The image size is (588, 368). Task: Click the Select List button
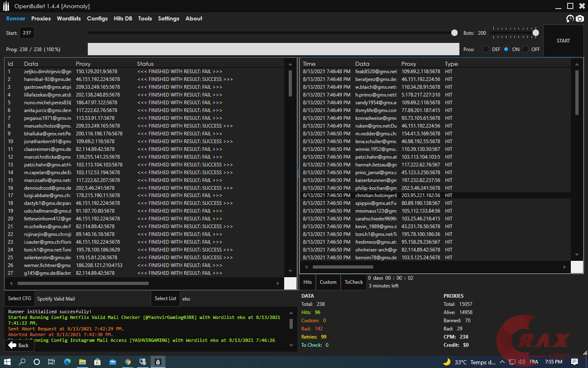click(x=165, y=298)
